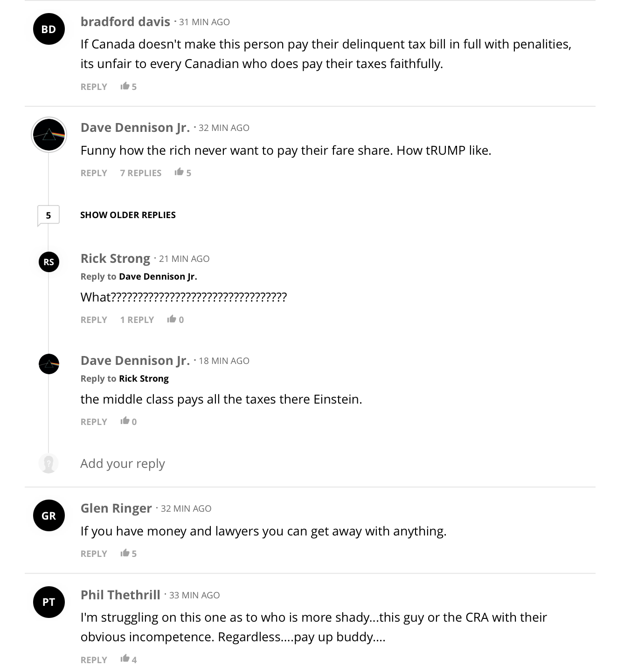Reply to Glen Ringer's comment
Image resolution: width=624 pixels, height=672 pixels.
(x=94, y=554)
